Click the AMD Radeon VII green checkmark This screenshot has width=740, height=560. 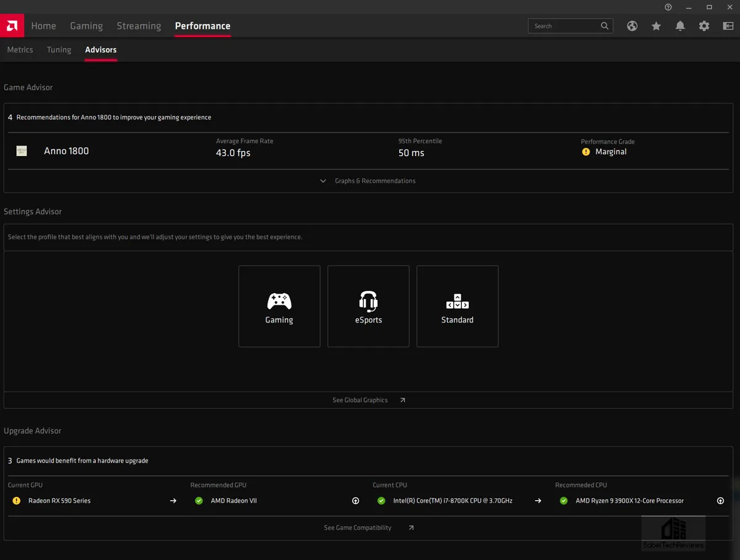199,501
